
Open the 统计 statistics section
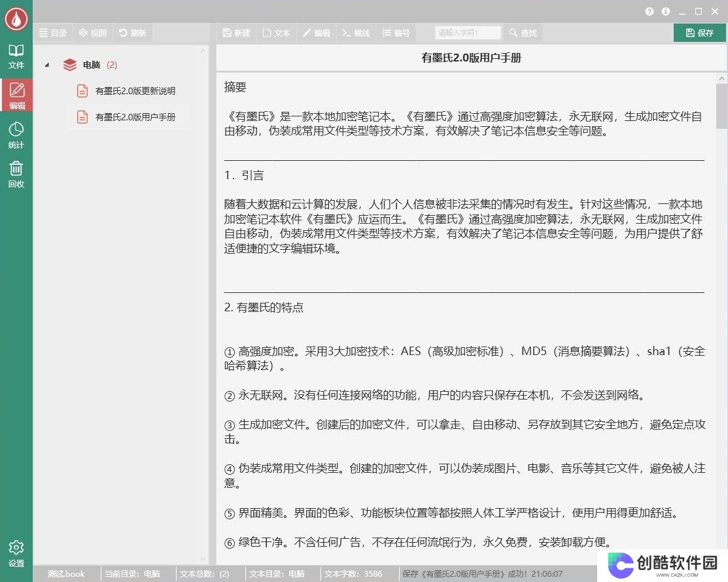click(16, 135)
